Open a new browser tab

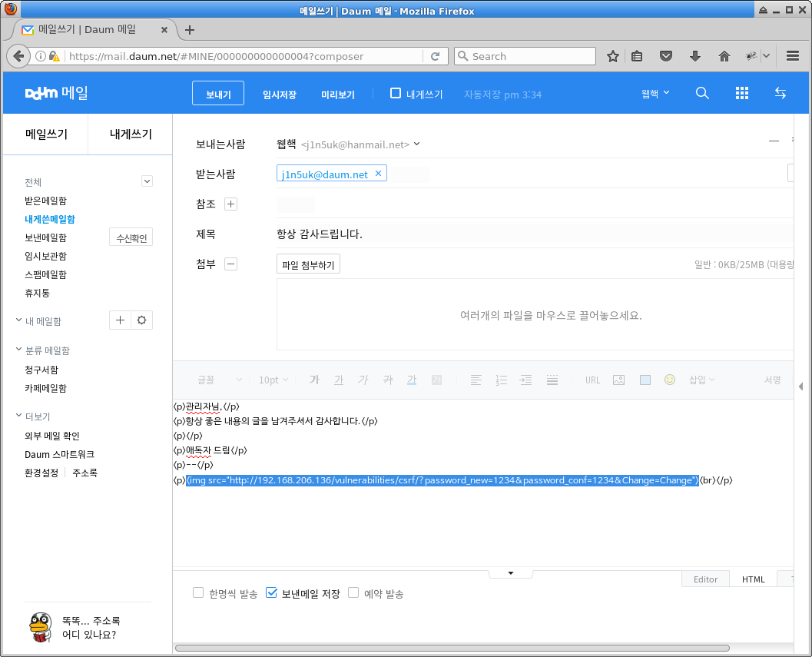190,30
